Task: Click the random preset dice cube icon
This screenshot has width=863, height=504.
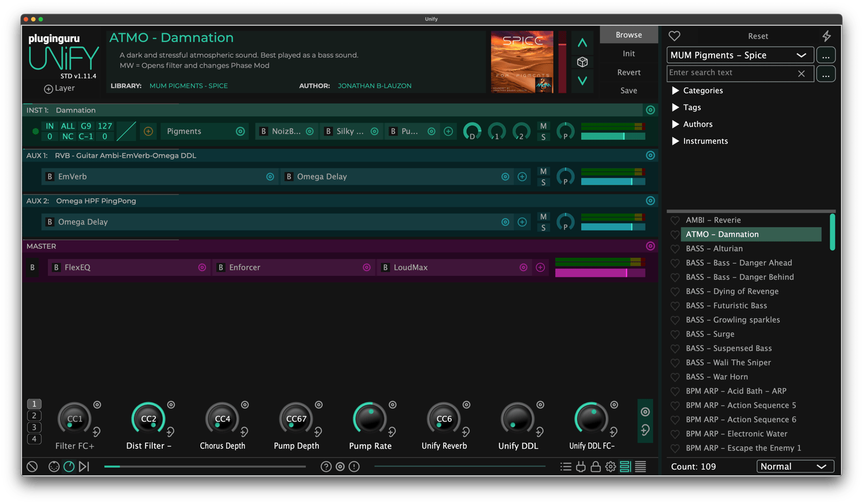Action: [582, 62]
